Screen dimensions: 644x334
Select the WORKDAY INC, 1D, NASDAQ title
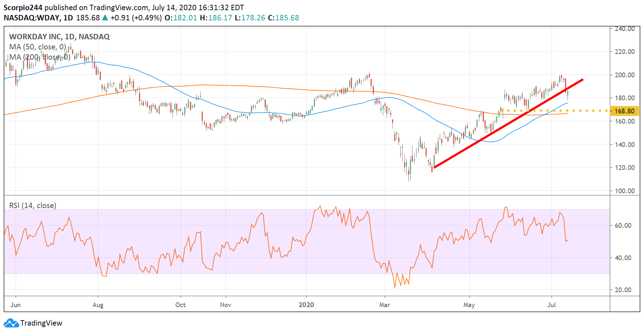coord(59,36)
